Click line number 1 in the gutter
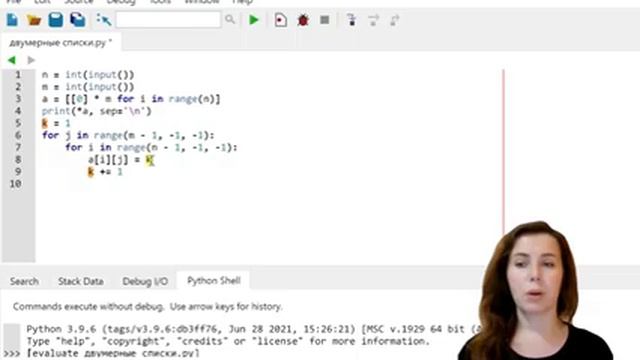 tap(18, 75)
